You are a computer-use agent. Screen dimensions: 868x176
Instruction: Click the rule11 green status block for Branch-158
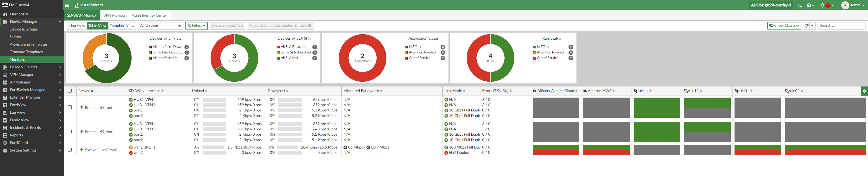tap(656, 107)
